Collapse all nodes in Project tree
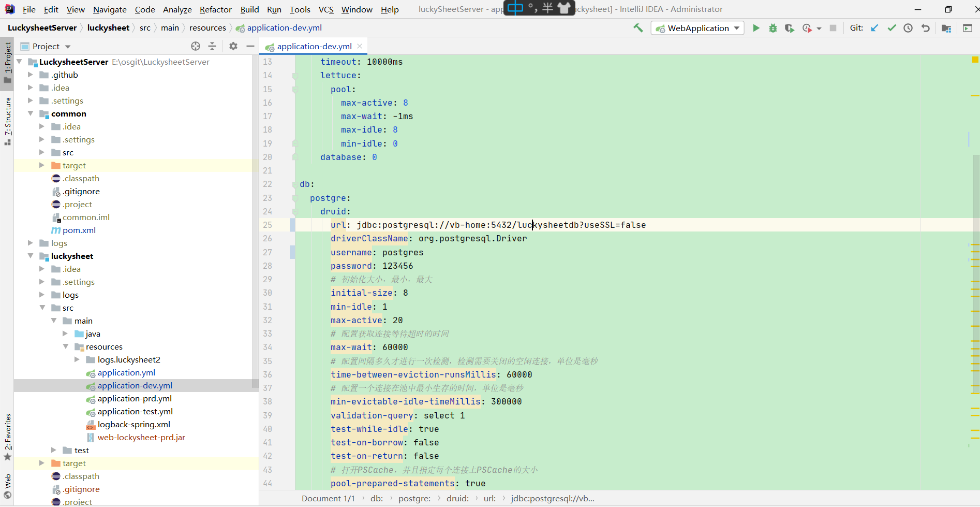 click(x=212, y=46)
